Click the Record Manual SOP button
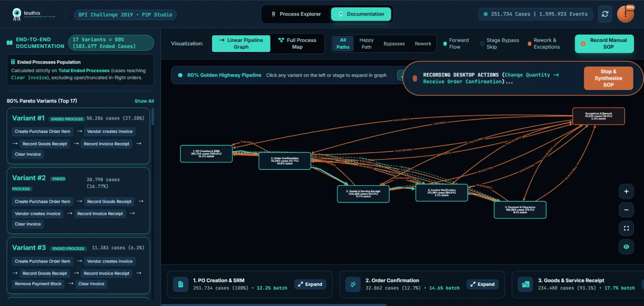 click(604, 43)
